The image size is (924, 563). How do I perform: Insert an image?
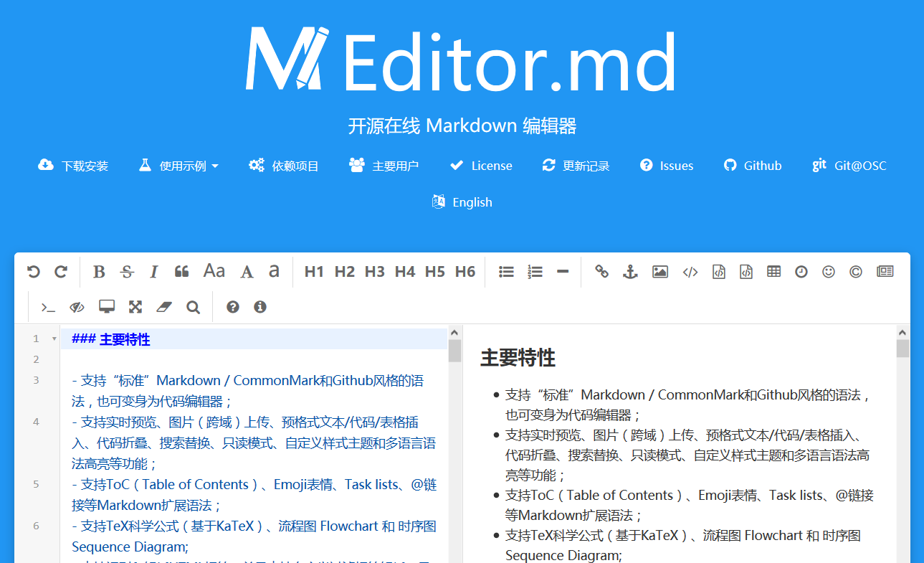coord(660,272)
